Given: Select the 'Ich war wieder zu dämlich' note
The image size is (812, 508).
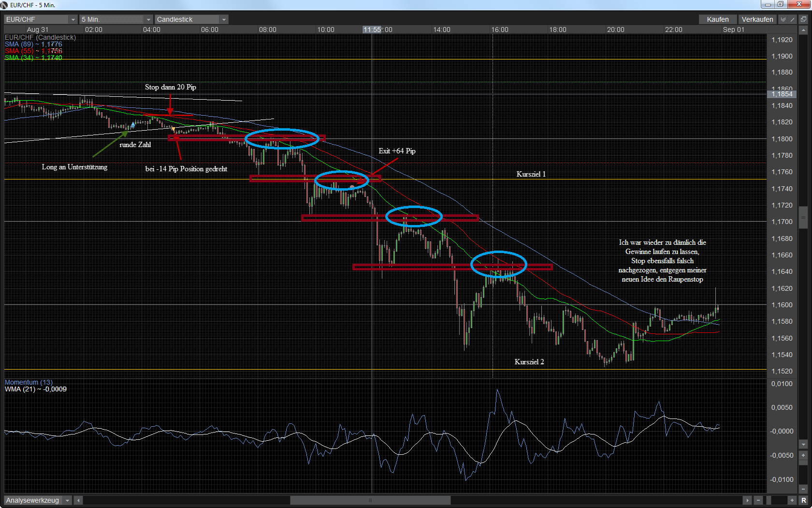Looking at the screenshot, I should click(662, 261).
